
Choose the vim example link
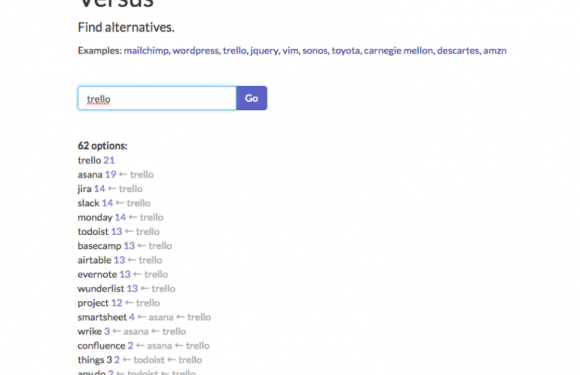pyautogui.click(x=290, y=51)
